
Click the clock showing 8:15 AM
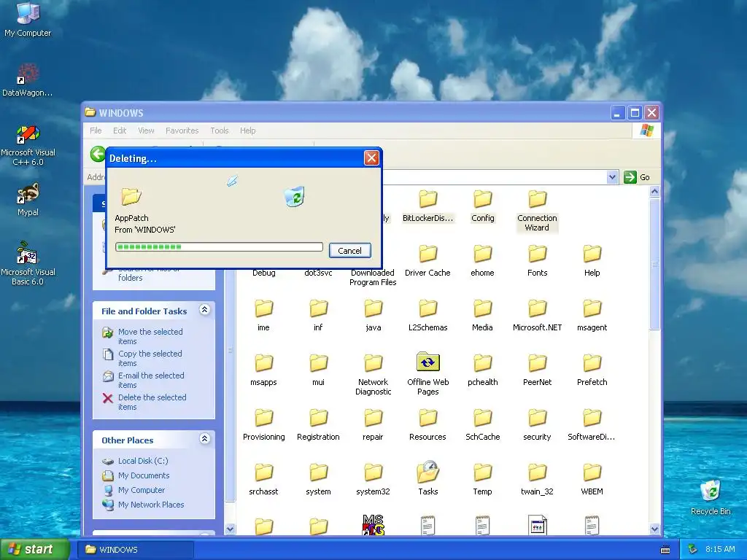tap(720, 549)
